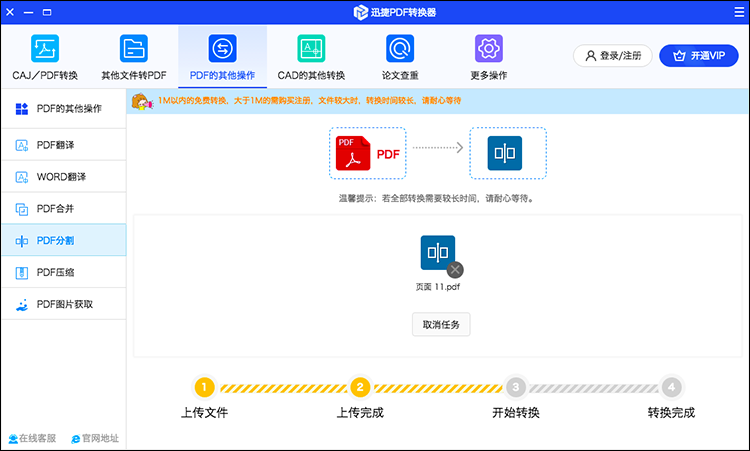
Task: Remove 页面 11.pdf with the X badge
Action: (x=455, y=270)
